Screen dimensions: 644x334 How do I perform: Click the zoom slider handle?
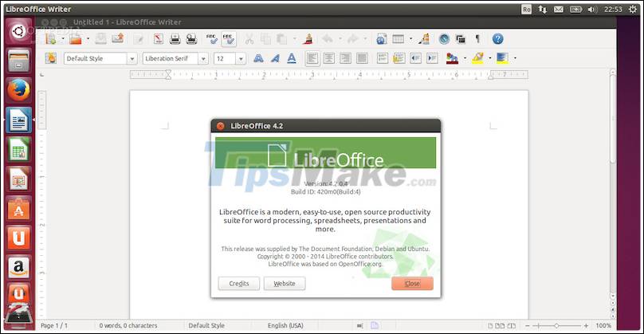[x=556, y=326]
